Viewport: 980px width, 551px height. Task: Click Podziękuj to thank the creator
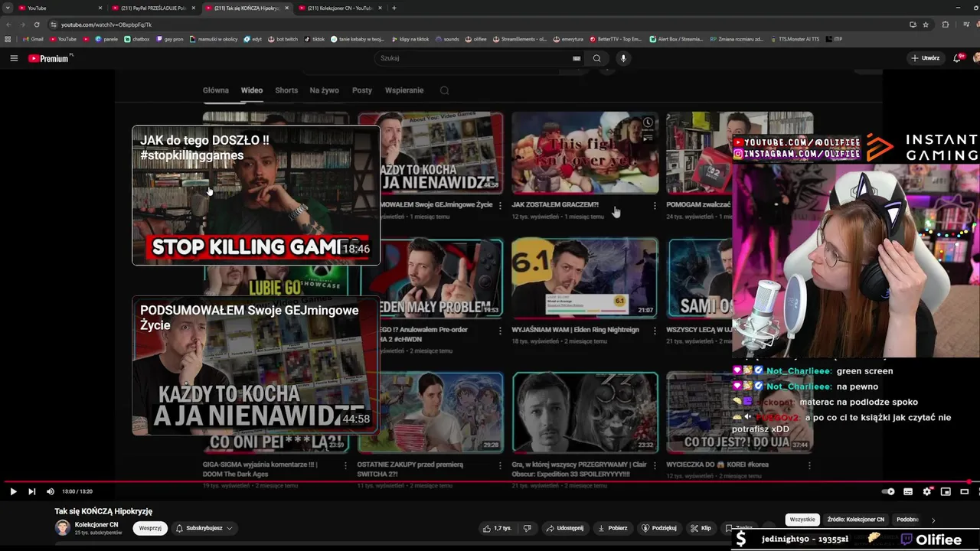pos(659,528)
